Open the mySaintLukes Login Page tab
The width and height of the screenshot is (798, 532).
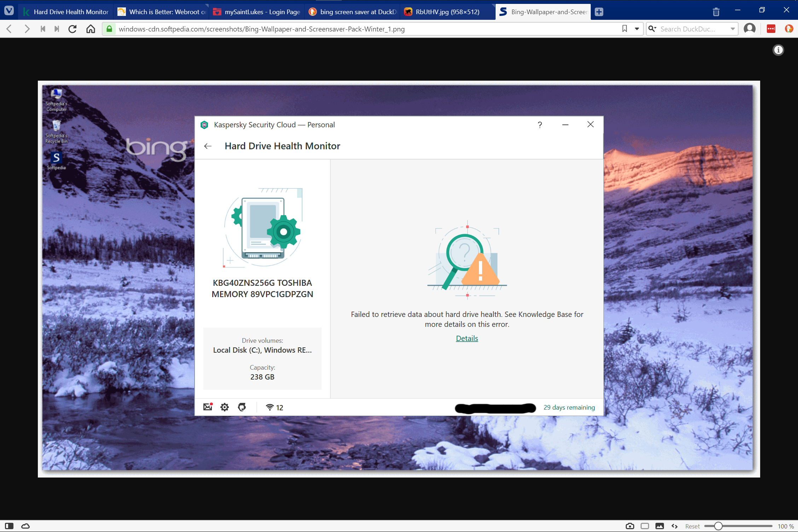pos(257,12)
